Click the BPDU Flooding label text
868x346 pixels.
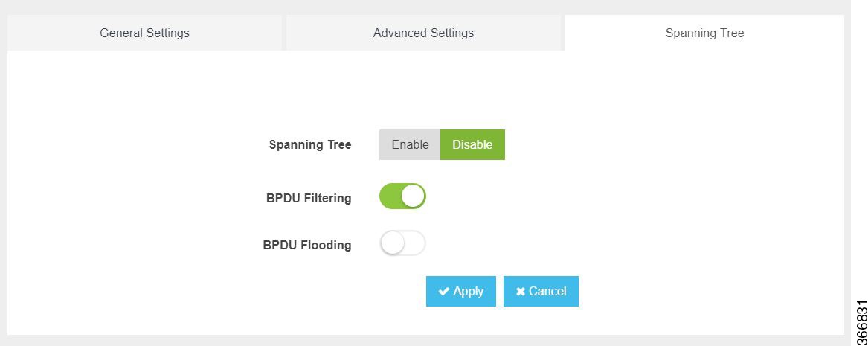(307, 245)
